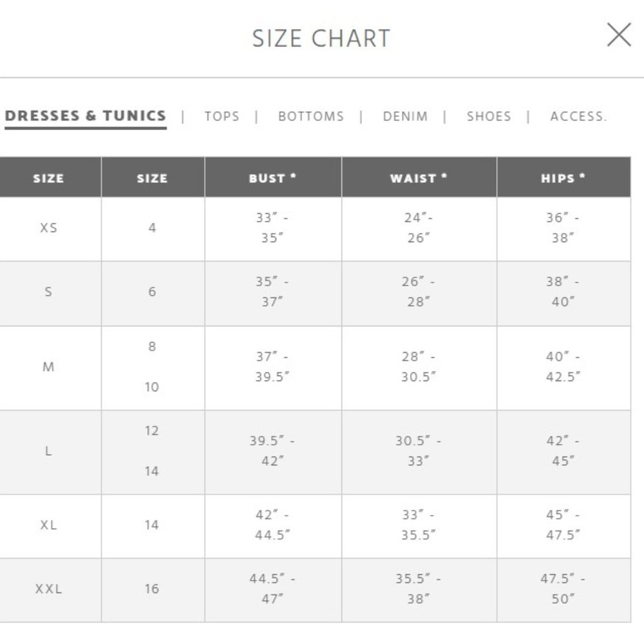The image size is (644, 644).
Task: Open the Bottoms size tab
Action: (x=311, y=116)
